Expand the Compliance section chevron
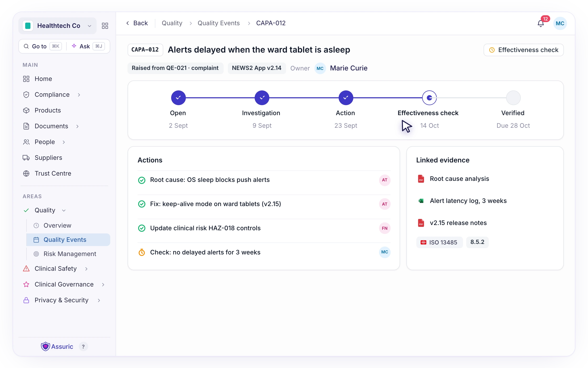This screenshot has height=368, width=588. click(79, 95)
